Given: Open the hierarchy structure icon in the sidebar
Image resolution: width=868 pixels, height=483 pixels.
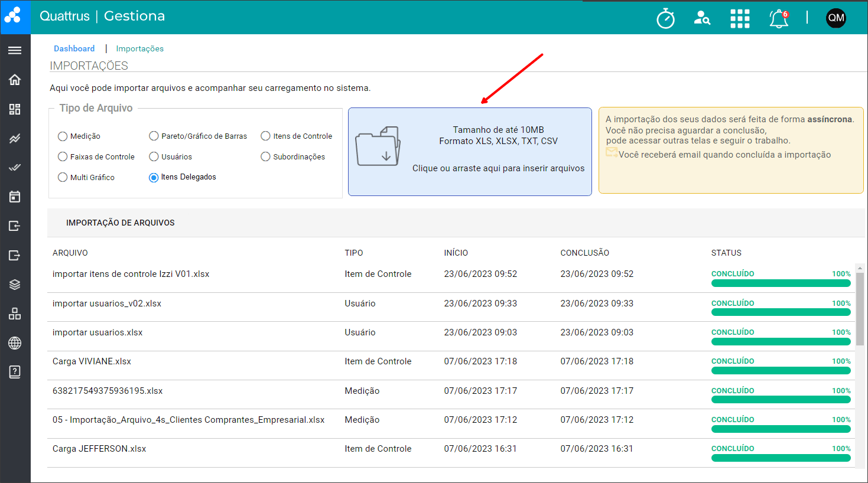Looking at the screenshot, I should [15, 314].
